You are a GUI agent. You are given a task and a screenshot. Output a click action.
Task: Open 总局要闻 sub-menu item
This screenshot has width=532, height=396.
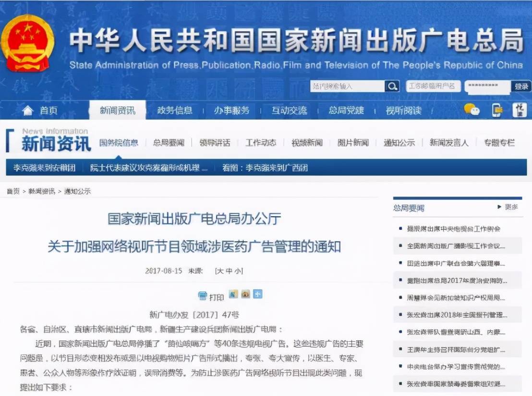click(169, 143)
